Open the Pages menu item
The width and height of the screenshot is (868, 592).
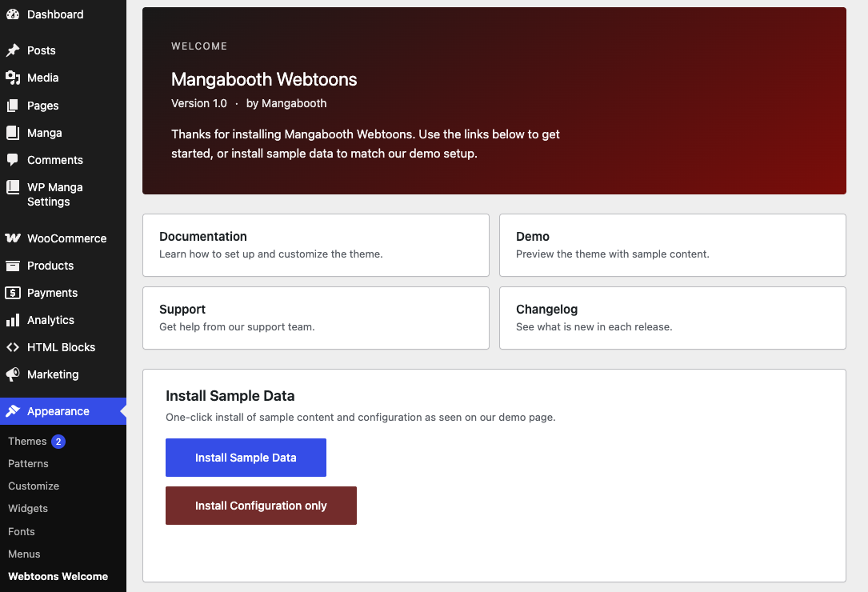pyautogui.click(x=43, y=106)
